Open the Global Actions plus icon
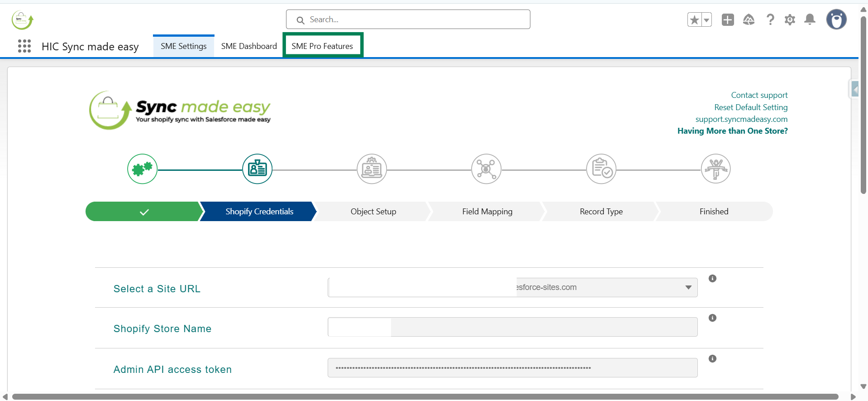Screen dimensions: 868x401 click(728, 20)
